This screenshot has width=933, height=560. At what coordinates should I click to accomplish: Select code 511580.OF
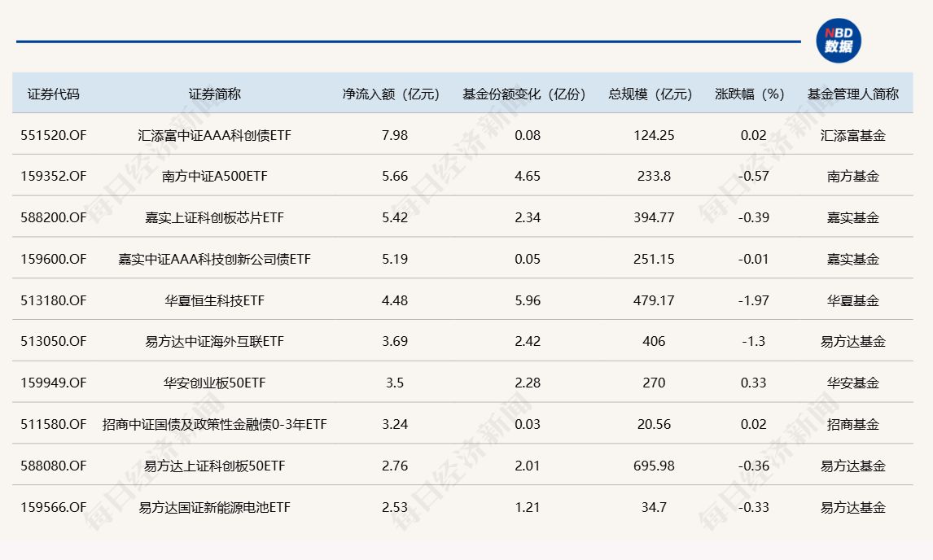pos(54,424)
